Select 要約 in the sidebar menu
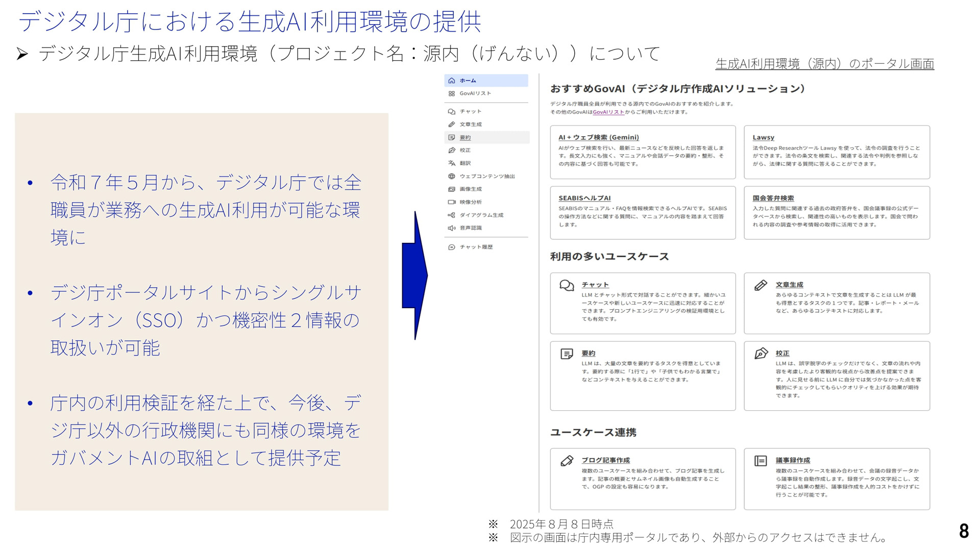The width and height of the screenshot is (980, 551). (x=465, y=138)
